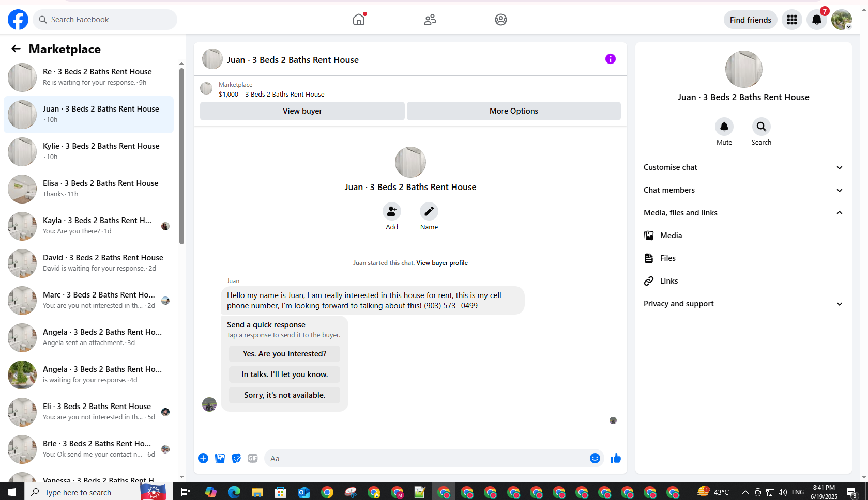Open the Windows Start menu

point(12,492)
